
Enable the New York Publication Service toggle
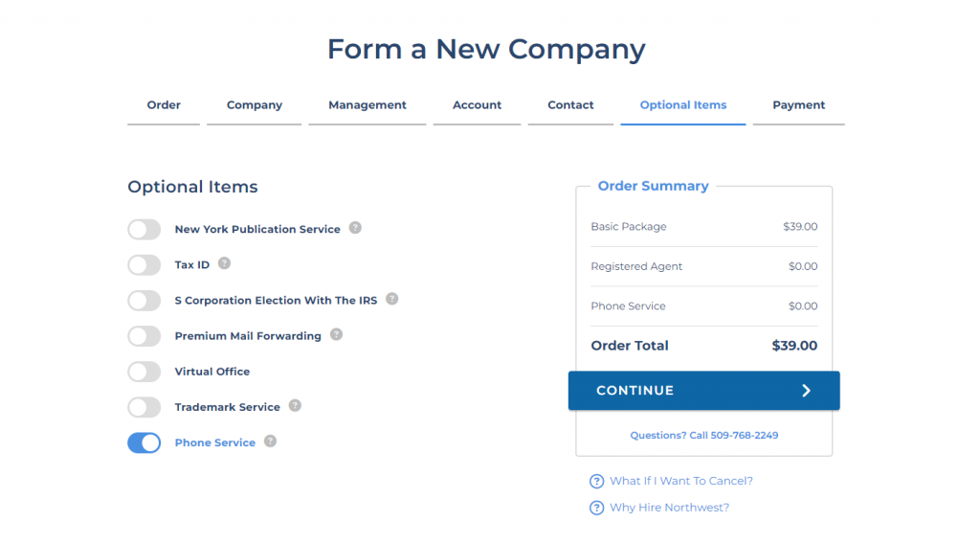(145, 230)
